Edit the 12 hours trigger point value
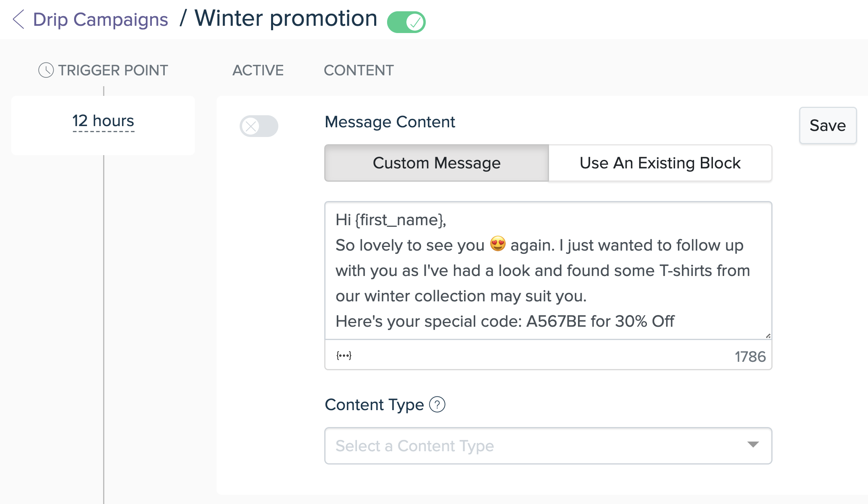This screenshot has width=868, height=504. [x=103, y=121]
